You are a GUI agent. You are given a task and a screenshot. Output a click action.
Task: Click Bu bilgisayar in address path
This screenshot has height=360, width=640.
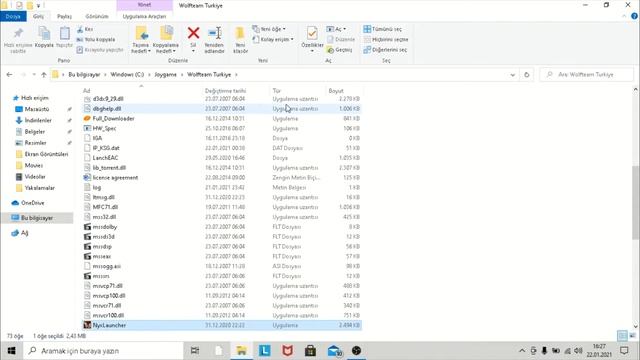coord(84,75)
